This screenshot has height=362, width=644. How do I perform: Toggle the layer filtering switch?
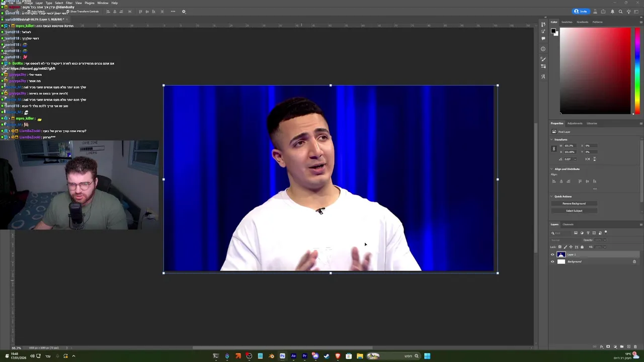(x=606, y=232)
